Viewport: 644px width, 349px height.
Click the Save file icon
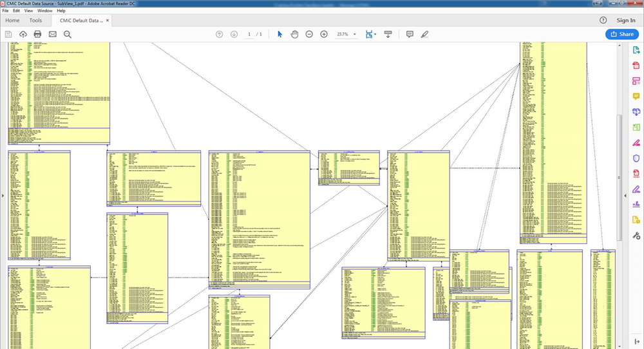[x=8, y=35]
